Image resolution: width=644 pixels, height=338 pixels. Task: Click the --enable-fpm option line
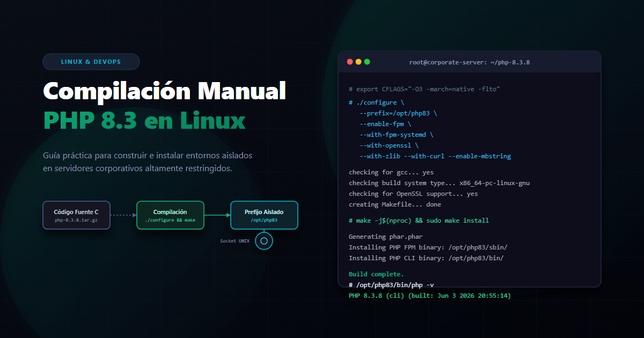385,124
